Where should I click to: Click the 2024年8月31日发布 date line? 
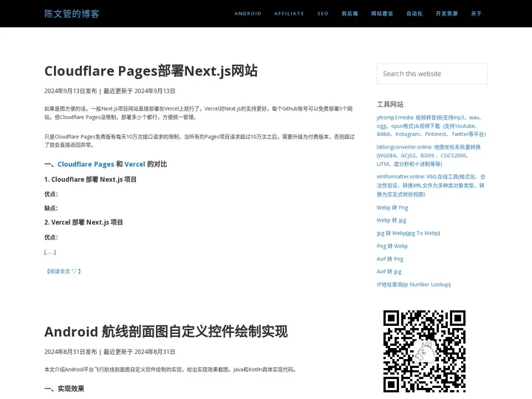(109, 352)
